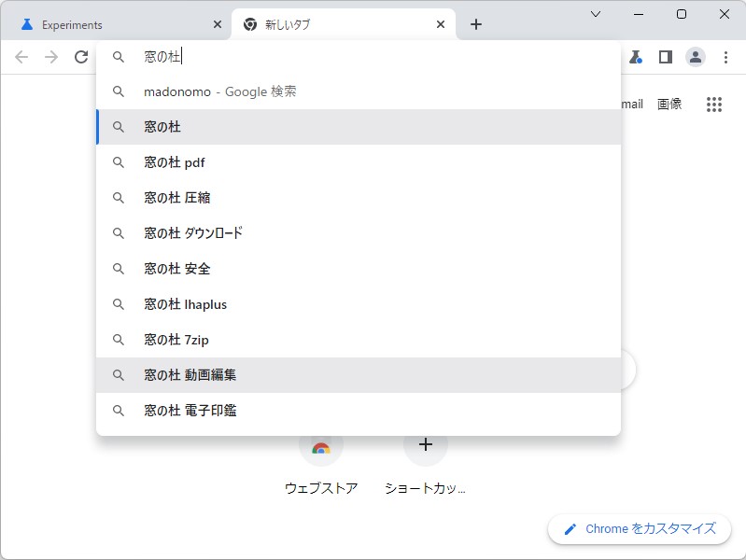Viewport: 746px width, 560px height.
Task: Open the Google apps grid
Action: click(x=714, y=105)
